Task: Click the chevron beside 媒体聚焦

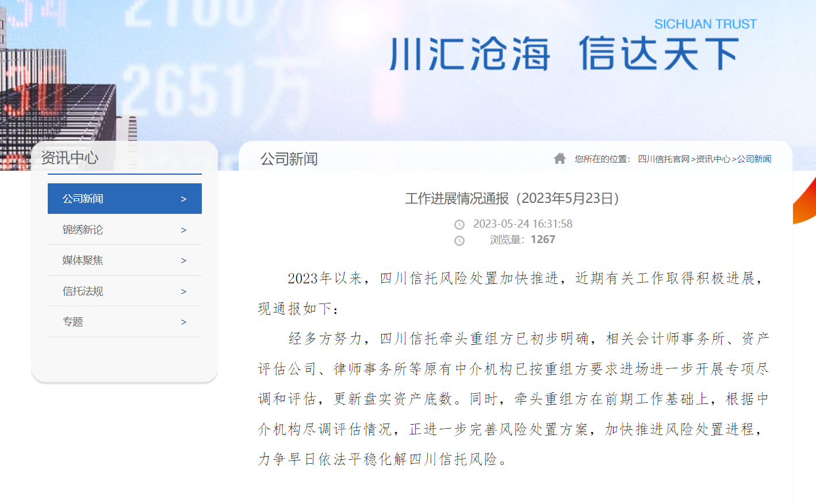Action: [x=183, y=260]
